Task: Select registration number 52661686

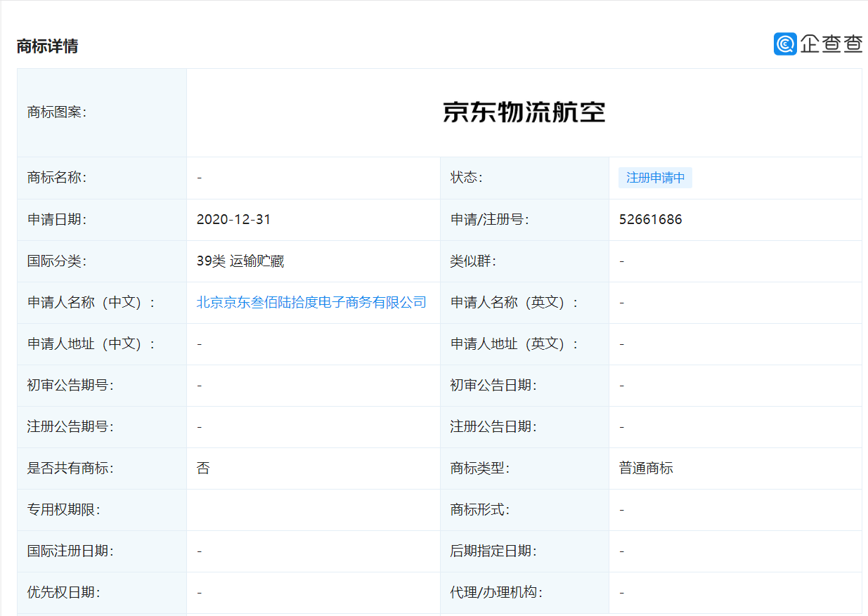Action: pos(651,220)
